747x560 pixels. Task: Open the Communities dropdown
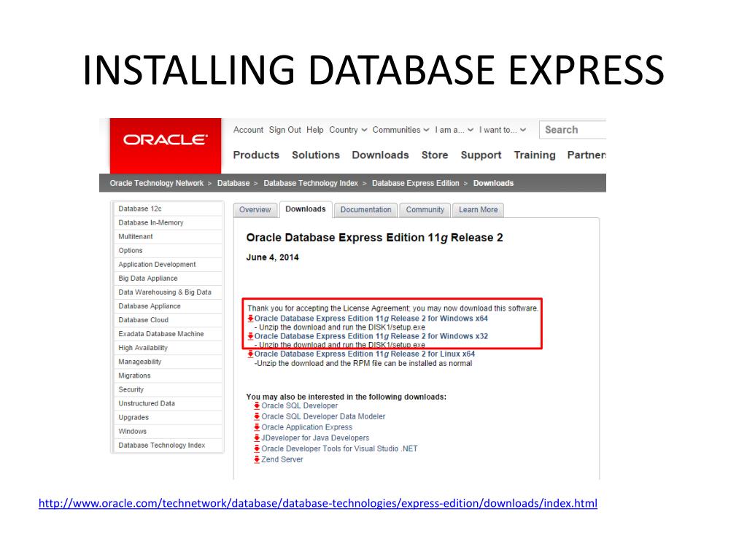pyautogui.click(x=400, y=130)
